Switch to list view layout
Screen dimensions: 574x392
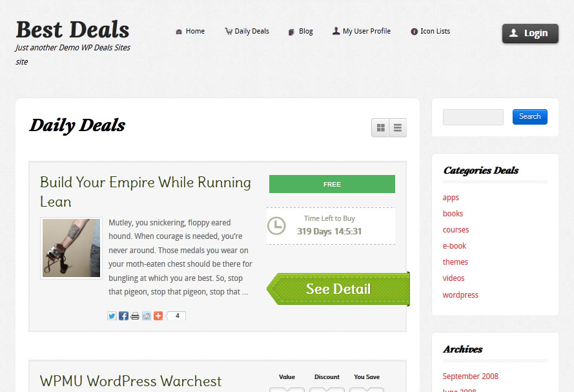[x=398, y=128]
